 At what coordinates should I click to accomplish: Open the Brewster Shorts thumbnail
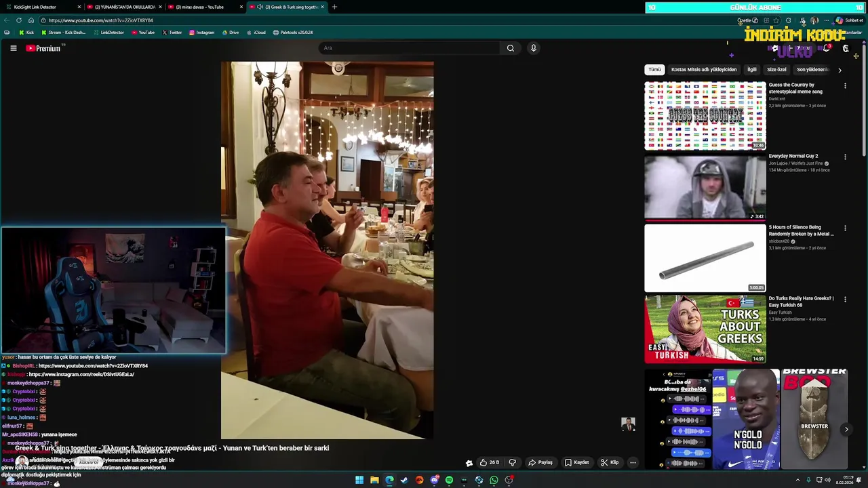814,419
